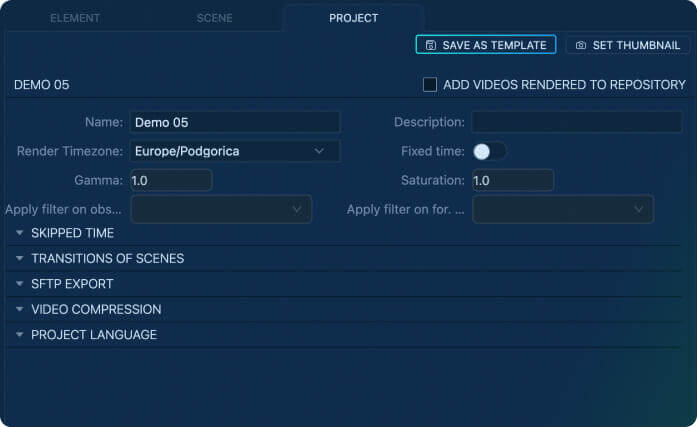Click the empty Description input field
697x427 pixels.
tap(576, 122)
